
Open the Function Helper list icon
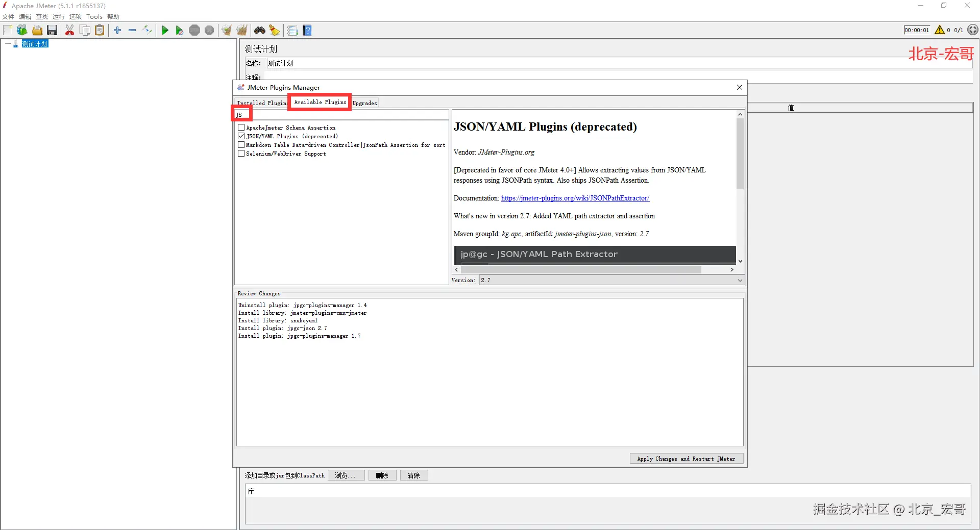292,31
